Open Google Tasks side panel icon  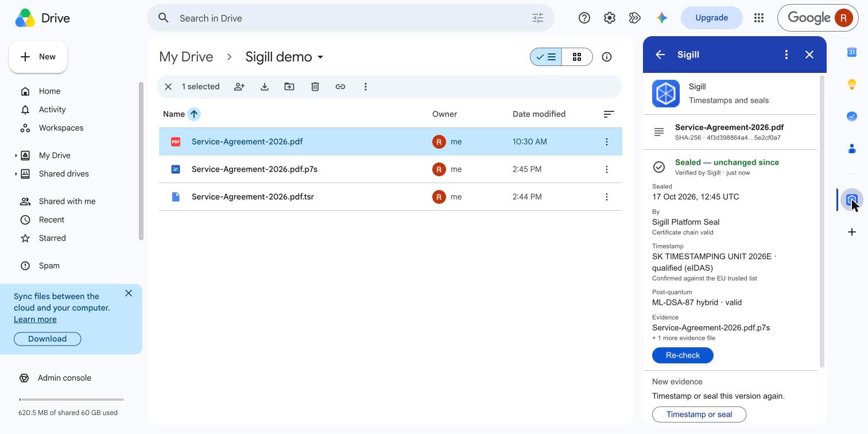(x=852, y=116)
